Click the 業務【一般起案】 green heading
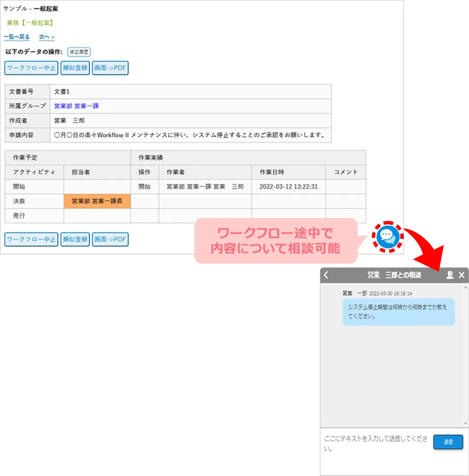The height and width of the screenshot is (476, 469). click(30, 23)
